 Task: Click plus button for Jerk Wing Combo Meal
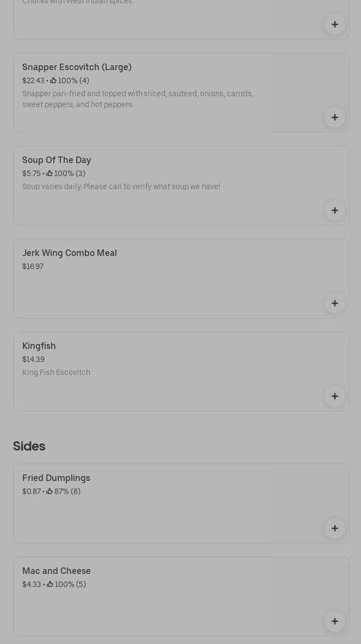(334, 303)
